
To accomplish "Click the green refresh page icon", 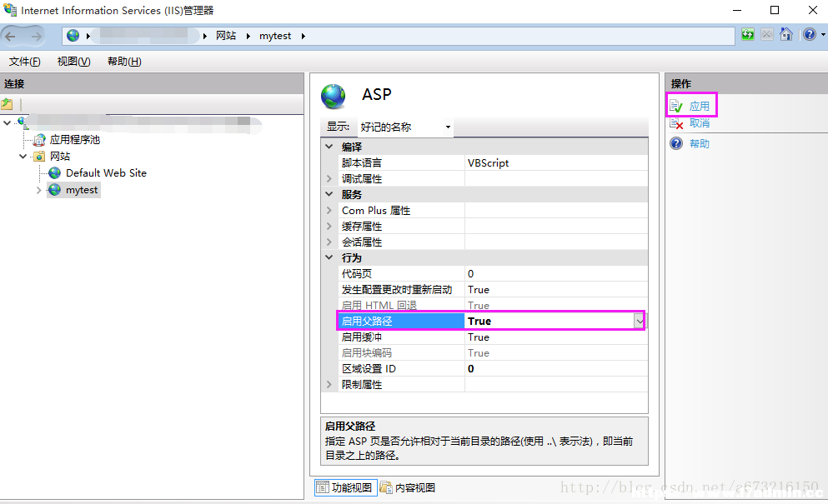I will point(747,35).
